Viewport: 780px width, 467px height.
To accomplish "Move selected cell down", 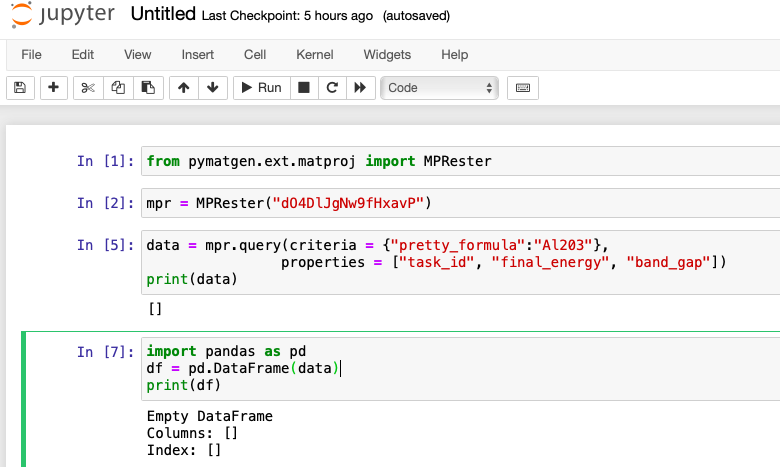I will (x=213, y=88).
